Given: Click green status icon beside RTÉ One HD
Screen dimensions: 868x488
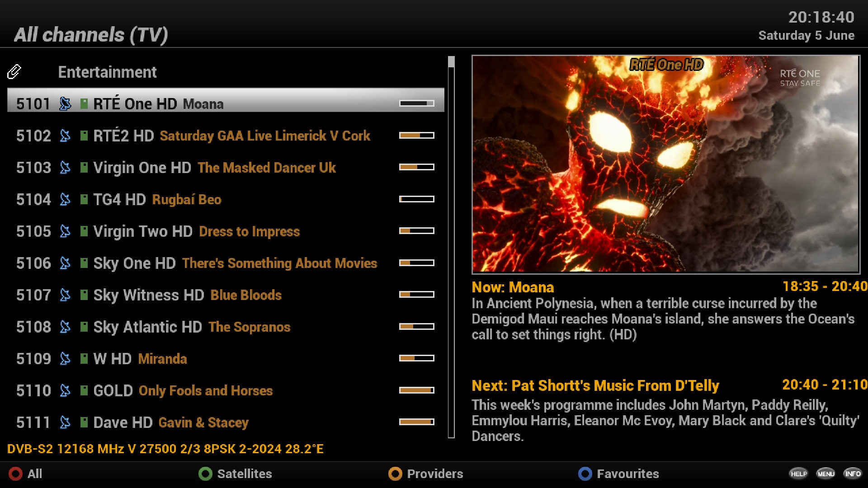Looking at the screenshot, I should [84, 103].
